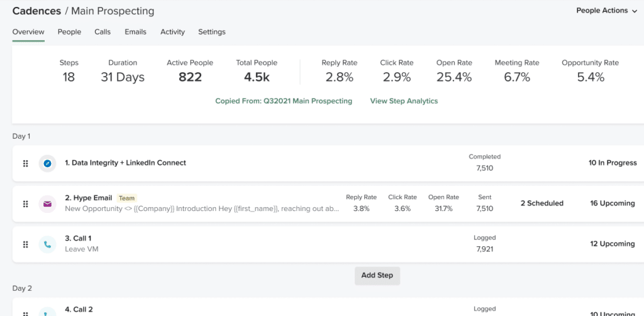Click Hype Email Sent 7,510 count
The height and width of the screenshot is (316, 644).
(x=485, y=209)
